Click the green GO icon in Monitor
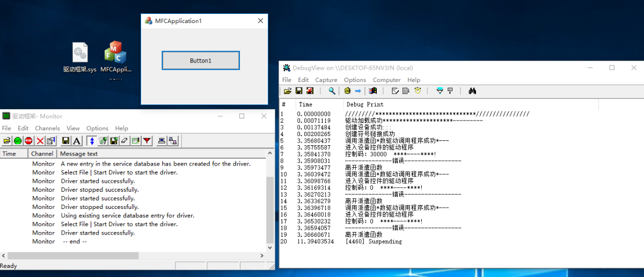Screen dimensions: 644x277 pyautogui.click(x=18, y=141)
